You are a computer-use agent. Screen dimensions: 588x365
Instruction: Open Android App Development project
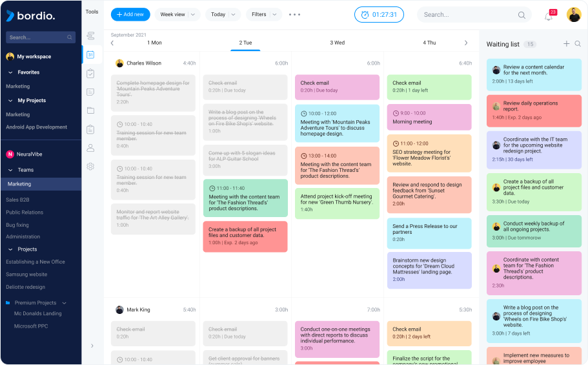36,127
